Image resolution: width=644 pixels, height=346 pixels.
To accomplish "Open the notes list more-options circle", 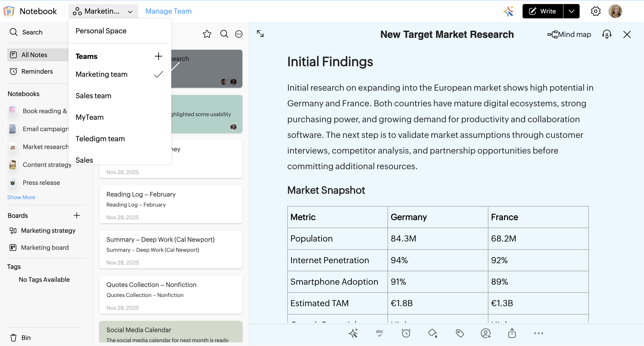I will [x=239, y=34].
